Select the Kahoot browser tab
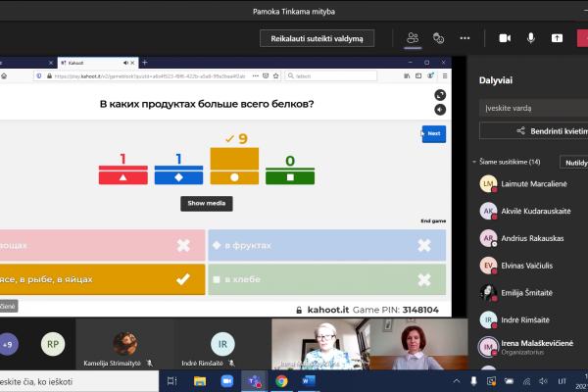This screenshot has width=588, height=392. point(98,63)
